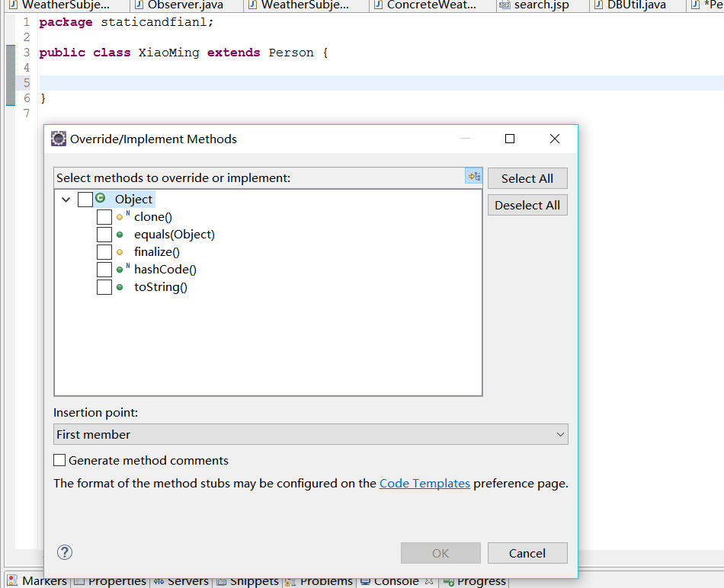Click the Servers view icon
Image resolution: width=724 pixels, height=588 pixels.
(159, 582)
